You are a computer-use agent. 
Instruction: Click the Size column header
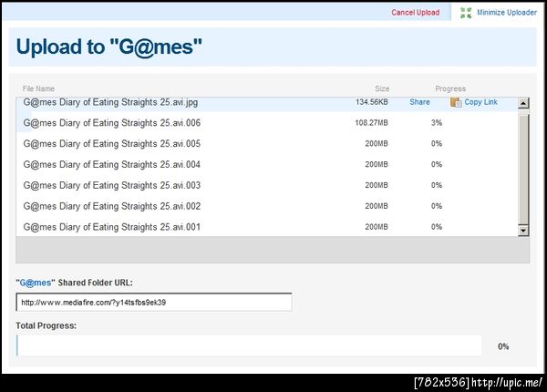(382, 88)
